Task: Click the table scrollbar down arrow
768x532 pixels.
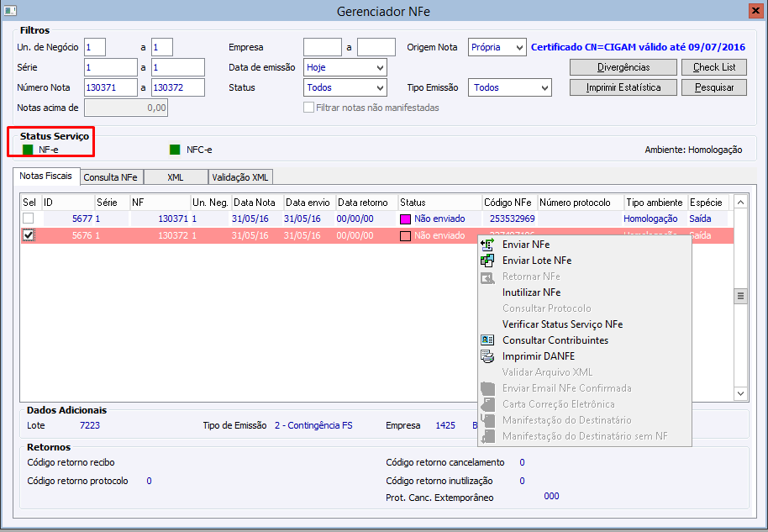Action: pos(740,393)
